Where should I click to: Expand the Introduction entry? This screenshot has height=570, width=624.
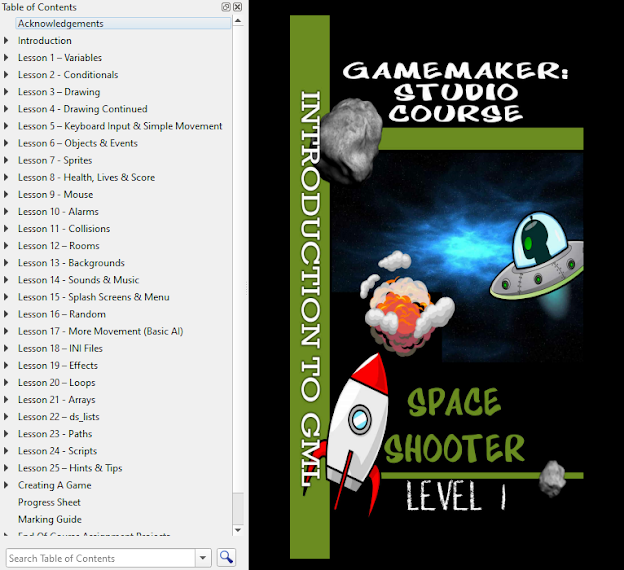[x=6, y=41]
